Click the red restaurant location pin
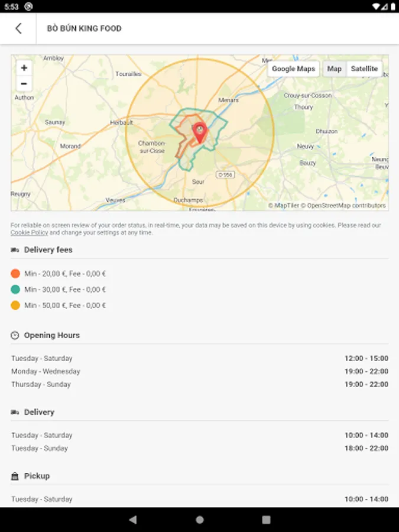The height and width of the screenshot is (532, 399). [200, 132]
